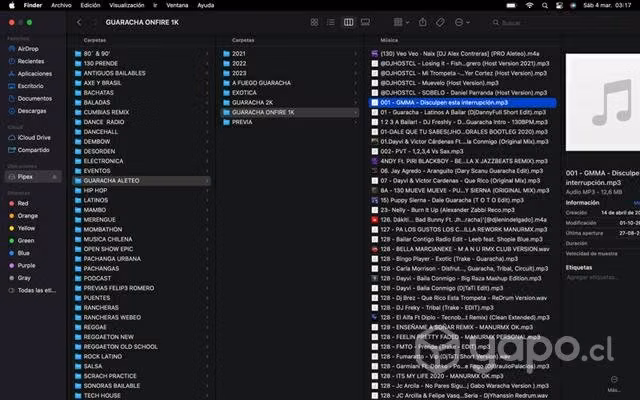Click the edit tags toolbar icon

[440, 22]
